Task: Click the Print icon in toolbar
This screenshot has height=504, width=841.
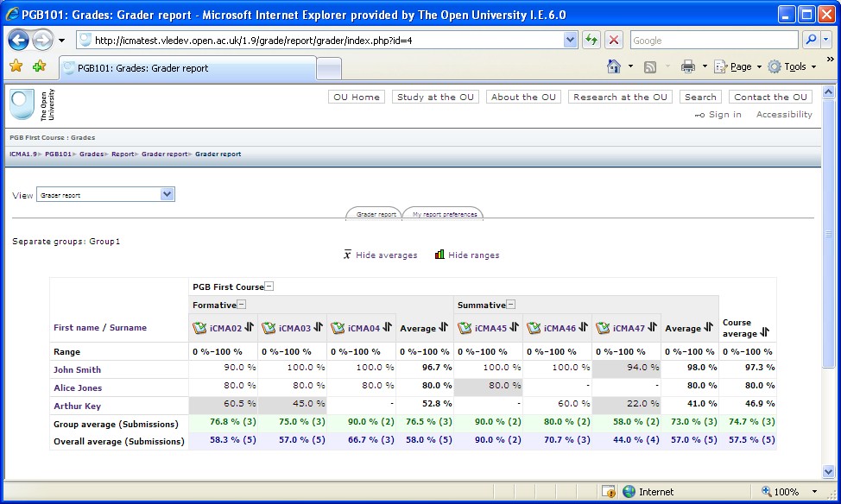Action: point(688,66)
